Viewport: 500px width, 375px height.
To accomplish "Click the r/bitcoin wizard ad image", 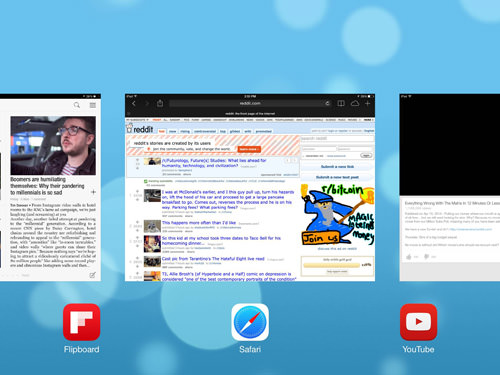I will point(337,215).
